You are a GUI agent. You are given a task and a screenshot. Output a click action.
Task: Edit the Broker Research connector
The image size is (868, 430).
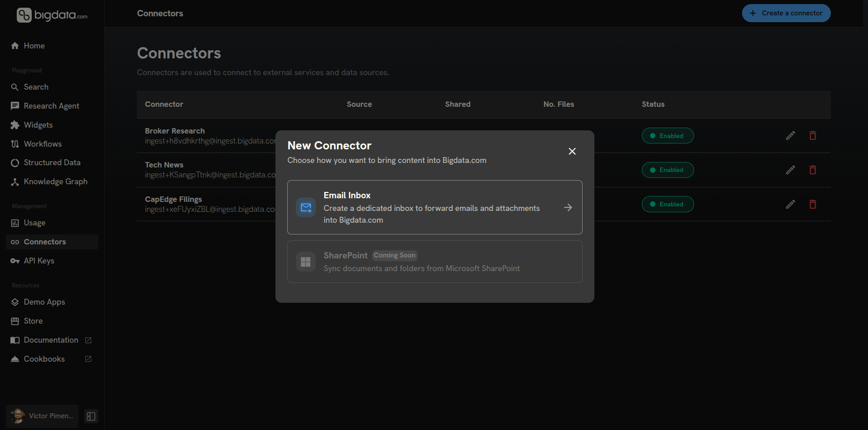click(x=791, y=136)
